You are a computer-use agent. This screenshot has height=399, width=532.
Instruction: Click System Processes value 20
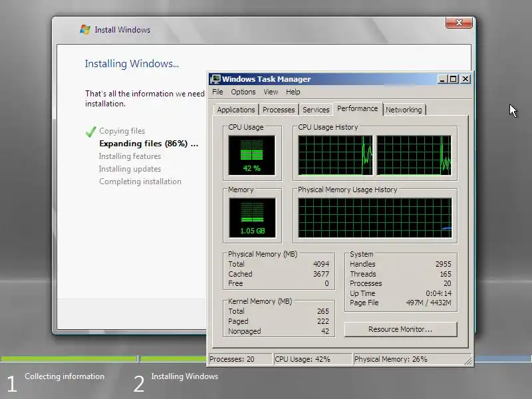448,283
